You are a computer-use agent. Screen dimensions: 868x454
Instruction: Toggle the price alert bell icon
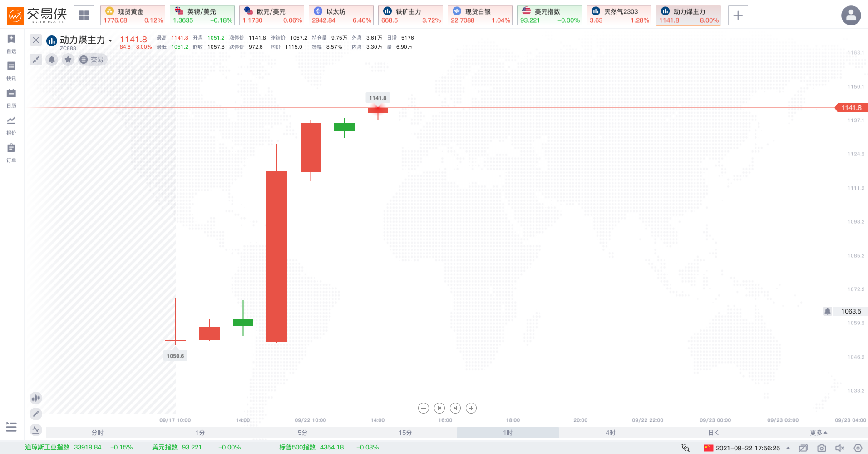click(52, 60)
